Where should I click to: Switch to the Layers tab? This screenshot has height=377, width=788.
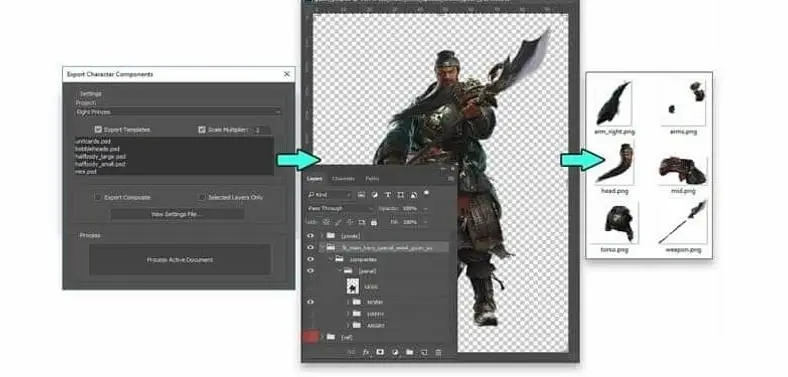point(315,178)
